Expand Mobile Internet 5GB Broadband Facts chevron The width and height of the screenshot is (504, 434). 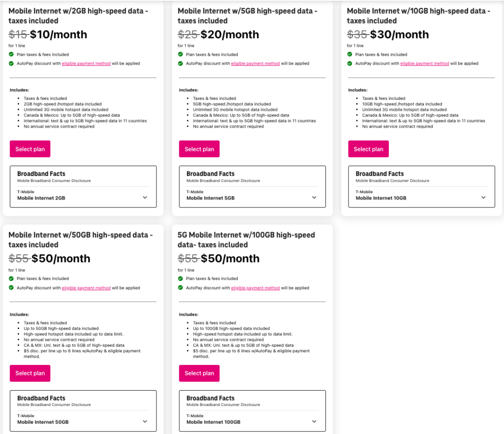pos(314,198)
